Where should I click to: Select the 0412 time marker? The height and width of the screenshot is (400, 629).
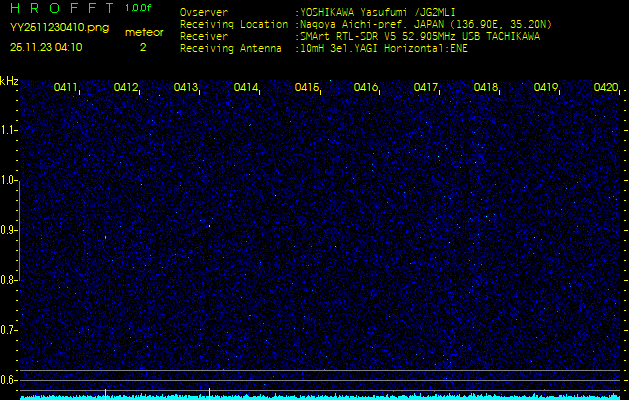[126, 88]
